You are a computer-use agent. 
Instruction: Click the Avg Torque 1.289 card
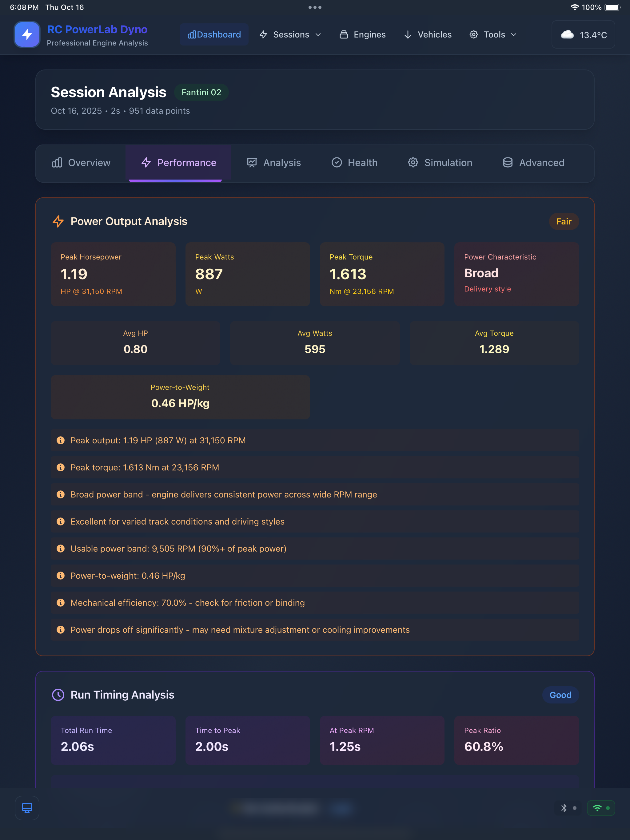494,343
